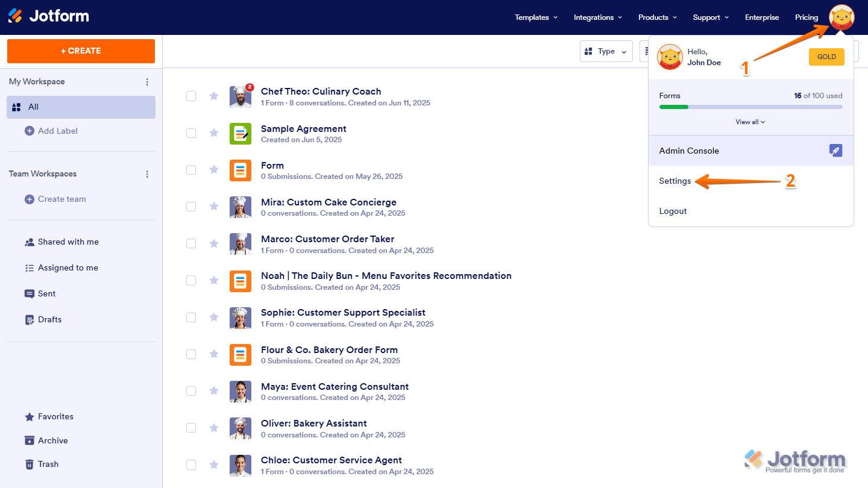Click the Chef Theo agent avatar icon

pos(240,96)
